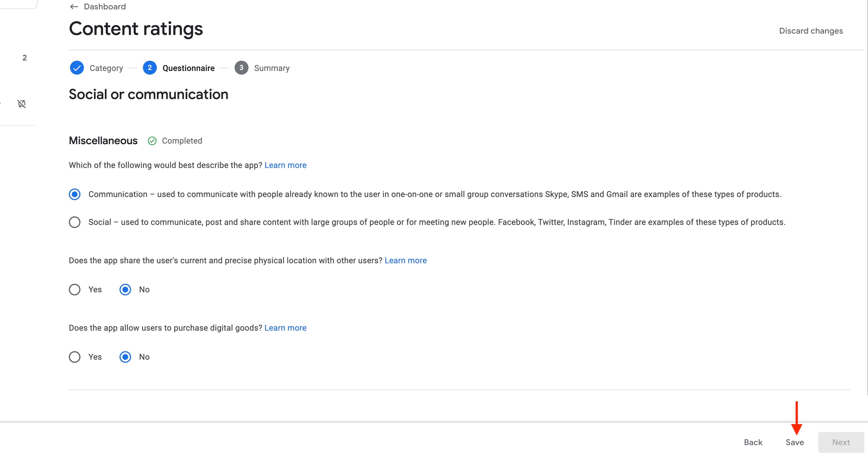This screenshot has height=456, width=868.
Task: Select the Social app type radio
Action: pos(75,222)
